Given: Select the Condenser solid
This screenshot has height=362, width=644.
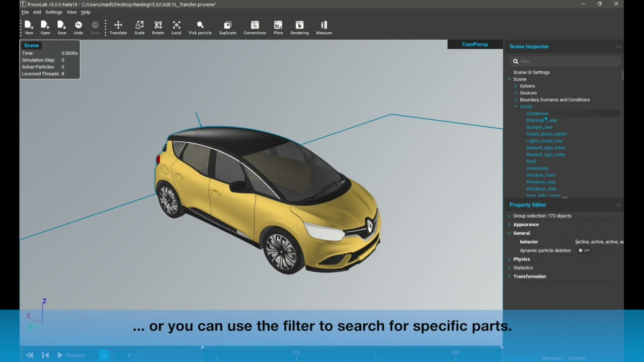Looking at the screenshot, I should 537,114.
